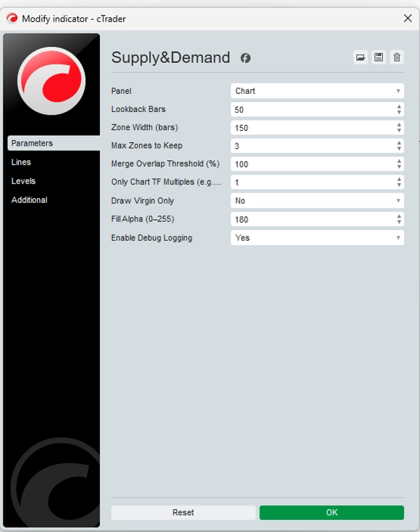The width and height of the screenshot is (420, 532).
Task: Close the Modify indicator dialog
Action: point(407,18)
